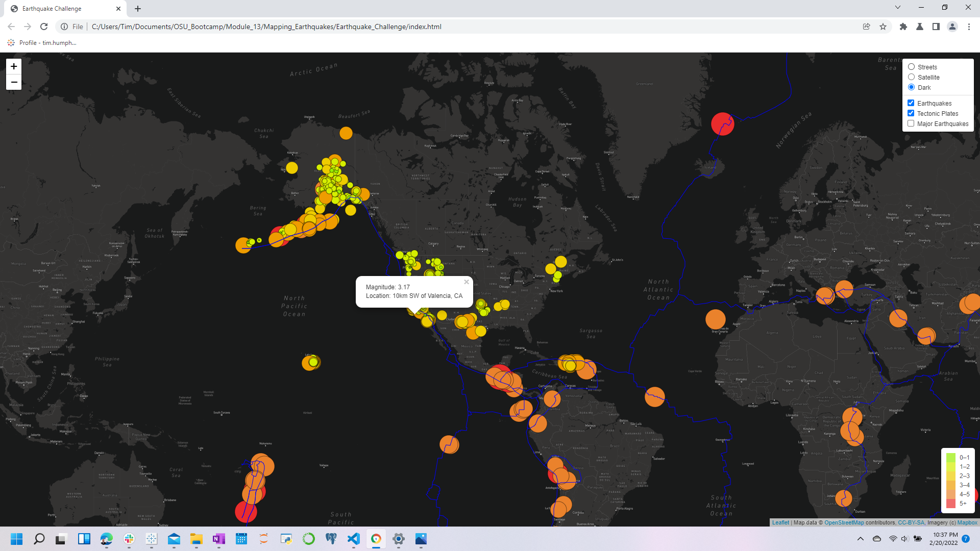980x551 pixels.
Task: Bookmark this page with star icon
Action: [x=883, y=27]
